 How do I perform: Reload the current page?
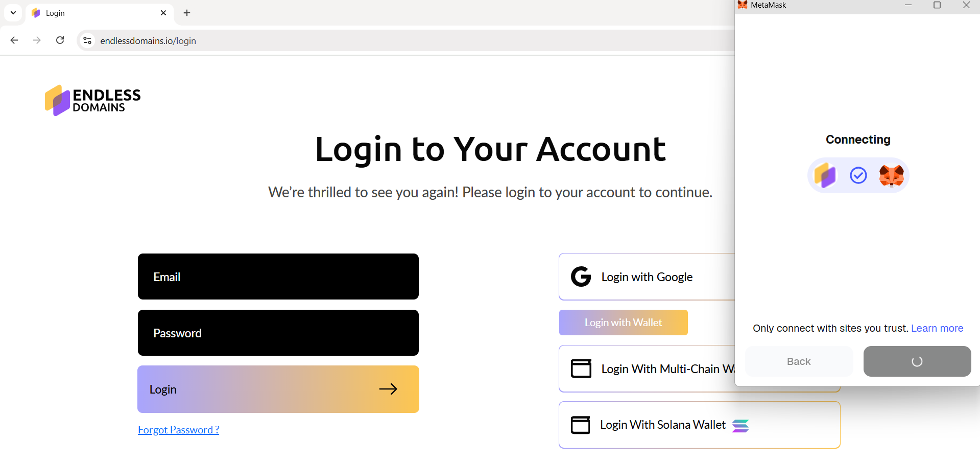[60, 40]
